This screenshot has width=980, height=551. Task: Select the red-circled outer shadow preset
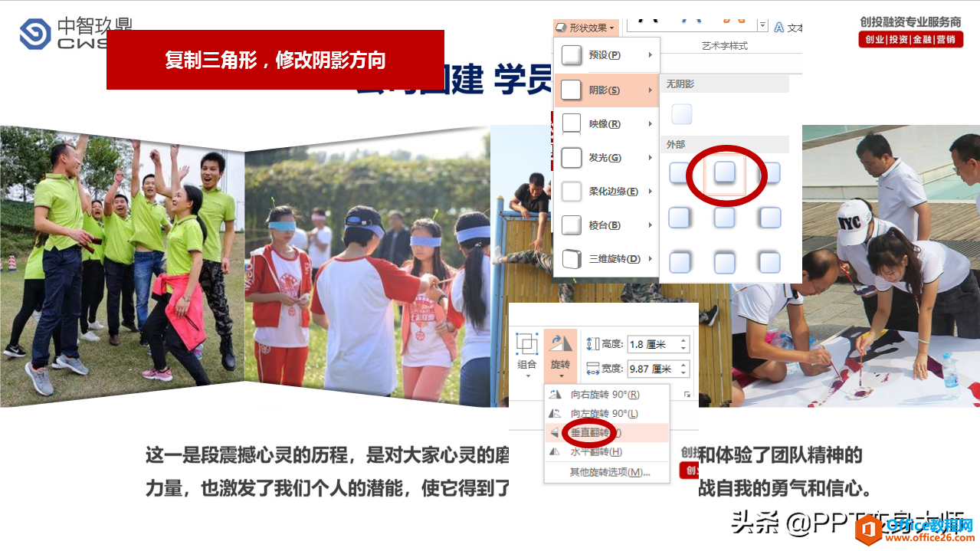pos(723,174)
